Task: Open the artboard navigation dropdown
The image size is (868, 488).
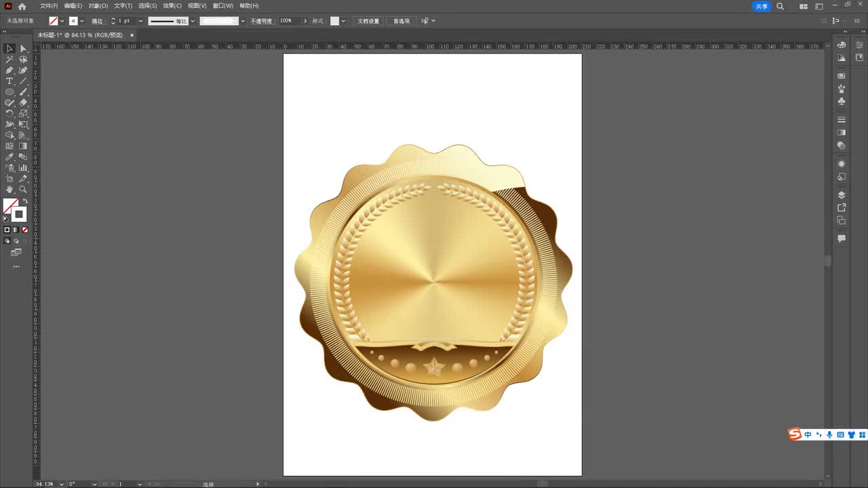Action: [140, 484]
